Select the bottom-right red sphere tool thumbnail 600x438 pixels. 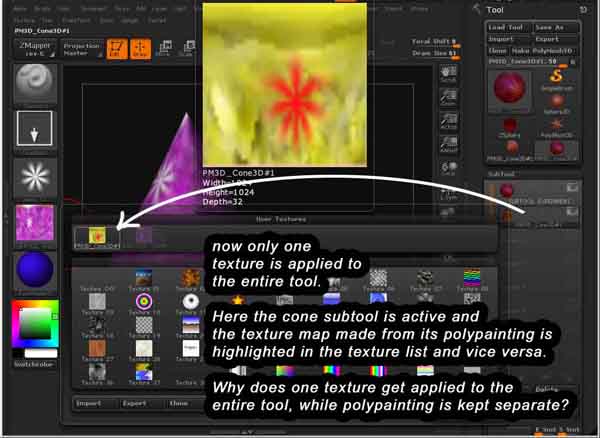click(557, 150)
